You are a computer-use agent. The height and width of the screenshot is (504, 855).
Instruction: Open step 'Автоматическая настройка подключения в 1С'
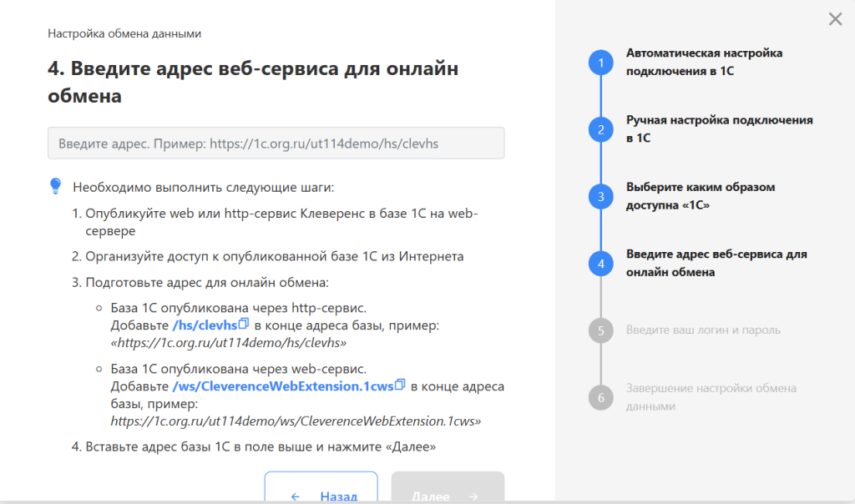coord(704,62)
